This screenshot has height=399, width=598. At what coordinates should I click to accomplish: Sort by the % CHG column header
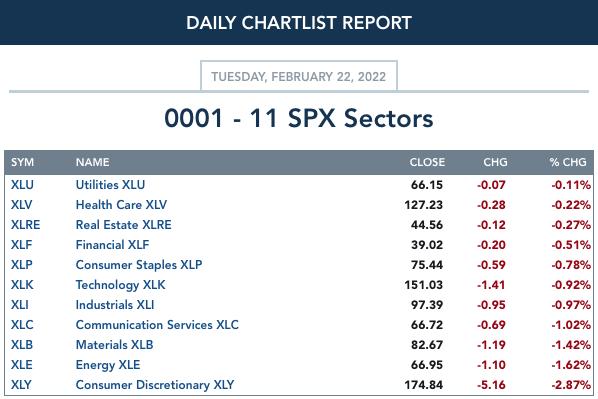568,162
